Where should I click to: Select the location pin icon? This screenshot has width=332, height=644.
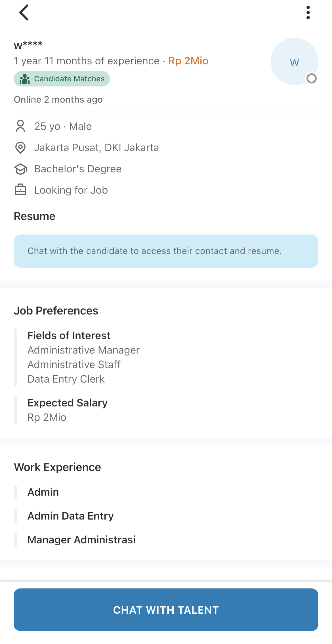20,148
